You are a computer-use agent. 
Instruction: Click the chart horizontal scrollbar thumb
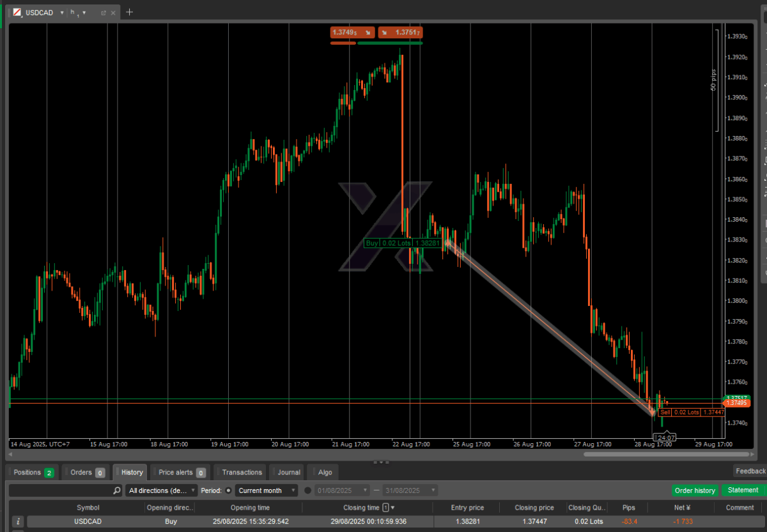click(665, 455)
